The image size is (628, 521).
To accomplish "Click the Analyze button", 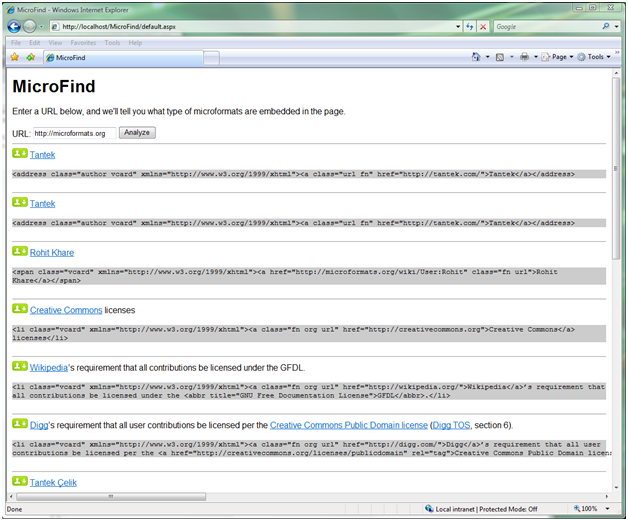I will pos(137,133).
